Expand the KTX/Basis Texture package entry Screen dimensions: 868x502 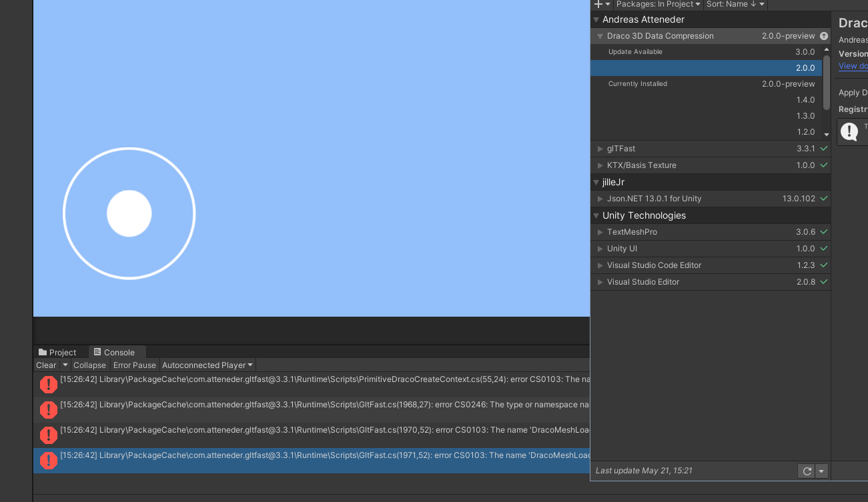coord(600,165)
